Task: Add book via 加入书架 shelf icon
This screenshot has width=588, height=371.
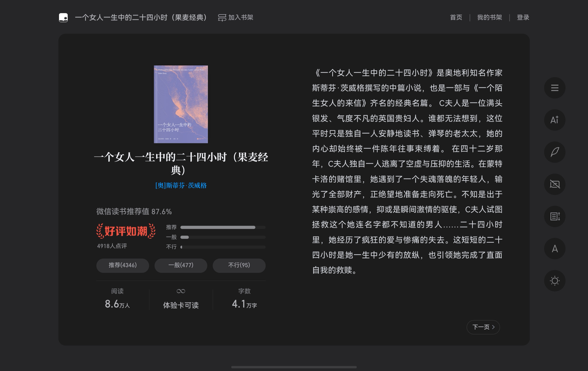Action: [222, 18]
